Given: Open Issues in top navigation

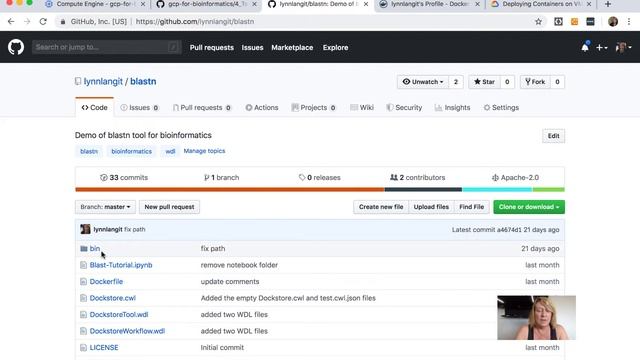Looking at the screenshot, I should click(252, 48).
